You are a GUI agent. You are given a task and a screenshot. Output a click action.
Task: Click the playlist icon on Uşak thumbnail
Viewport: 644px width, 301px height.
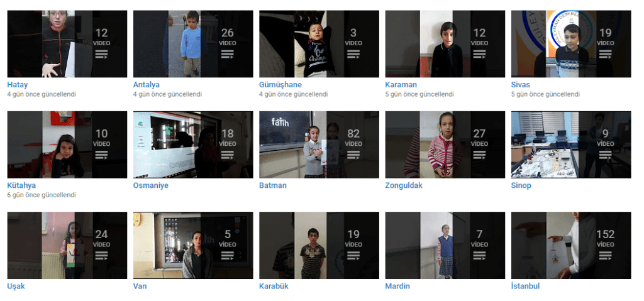[101, 255]
